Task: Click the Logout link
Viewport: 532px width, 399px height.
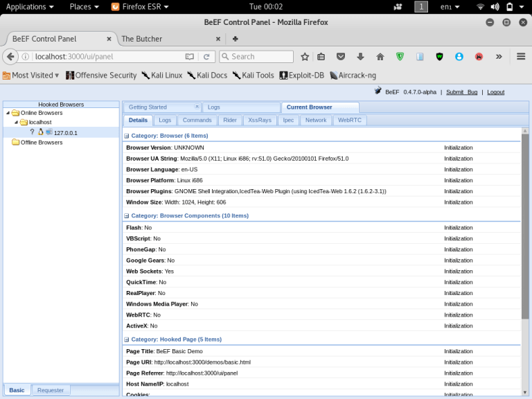Action: (495, 92)
